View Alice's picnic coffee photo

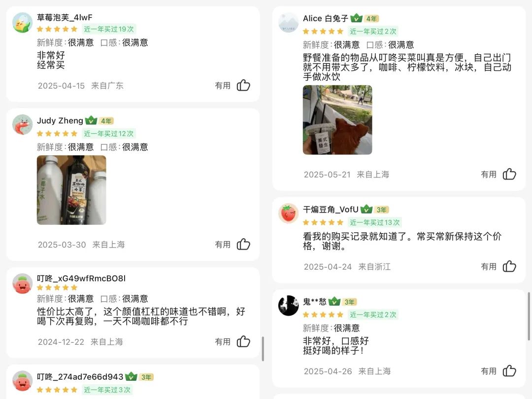(337, 120)
